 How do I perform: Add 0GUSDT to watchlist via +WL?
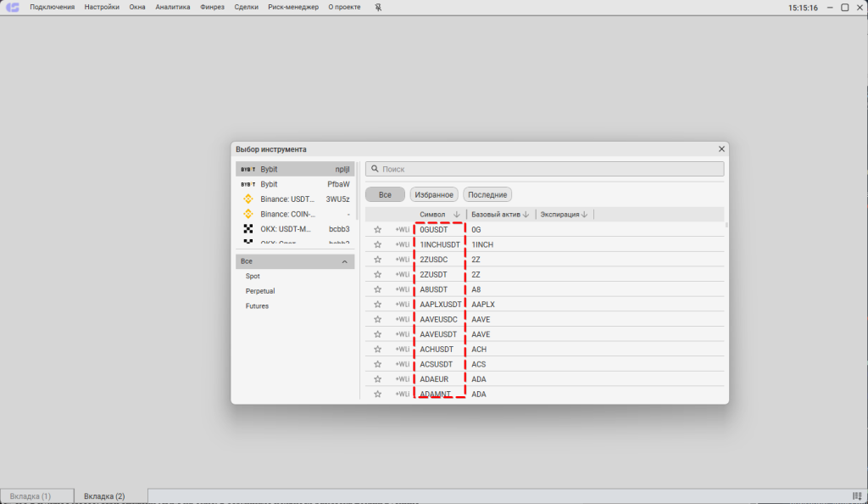tap(402, 230)
